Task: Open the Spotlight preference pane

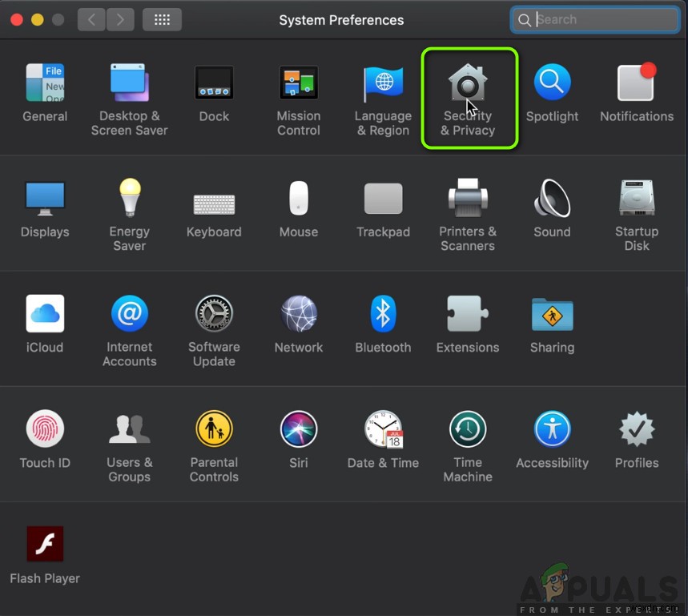Action: click(x=552, y=82)
